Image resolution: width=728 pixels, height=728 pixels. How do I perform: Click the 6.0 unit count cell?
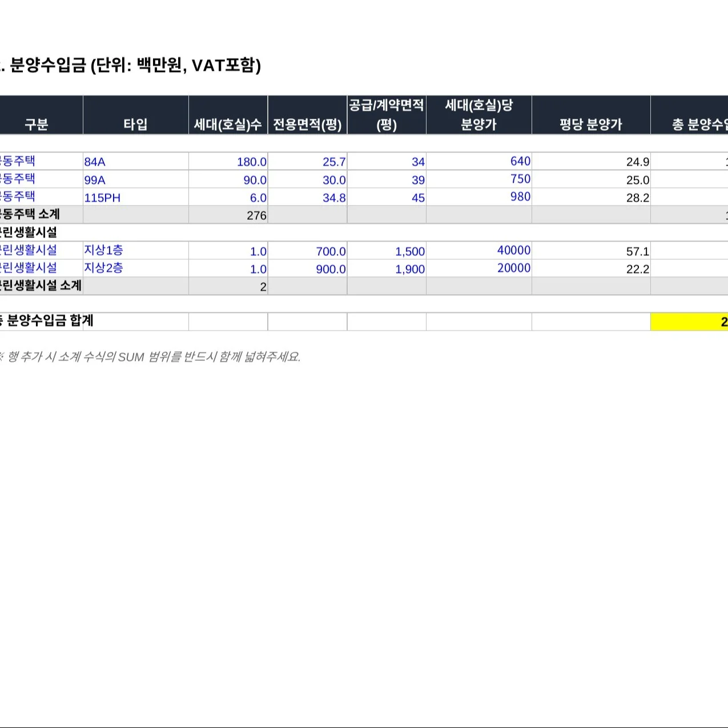coord(228,198)
